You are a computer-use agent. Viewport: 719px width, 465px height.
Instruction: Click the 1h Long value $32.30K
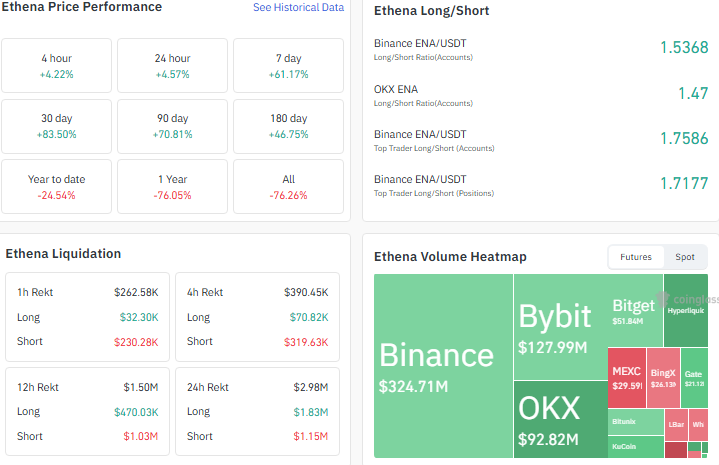139,317
